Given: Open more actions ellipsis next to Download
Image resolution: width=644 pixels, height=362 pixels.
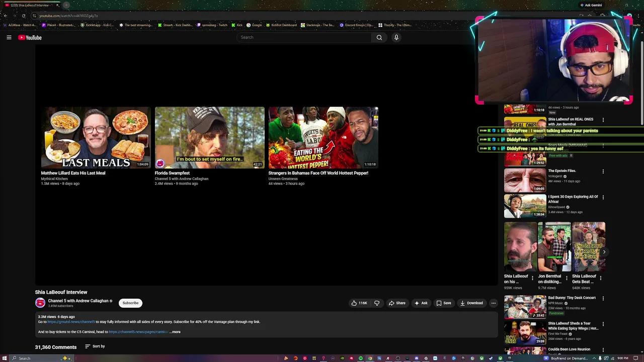Looking at the screenshot, I should pyautogui.click(x=494, y=303).
